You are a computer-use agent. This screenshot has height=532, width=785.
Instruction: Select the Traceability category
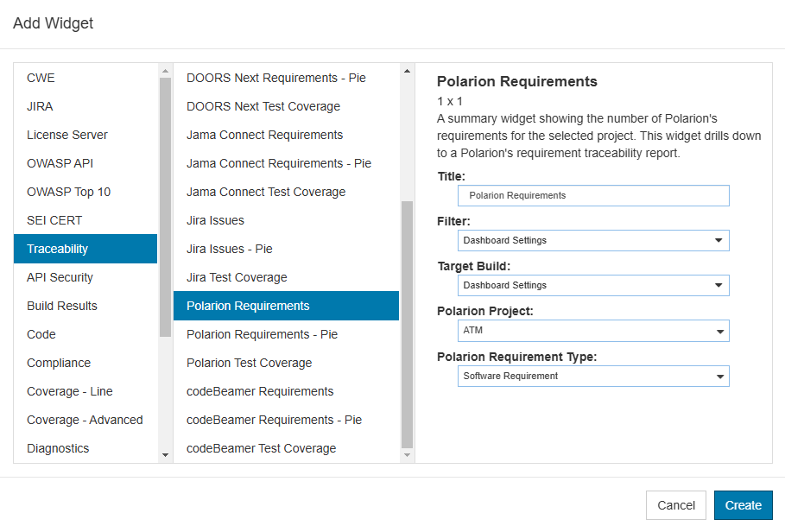(x=85, y=249)
